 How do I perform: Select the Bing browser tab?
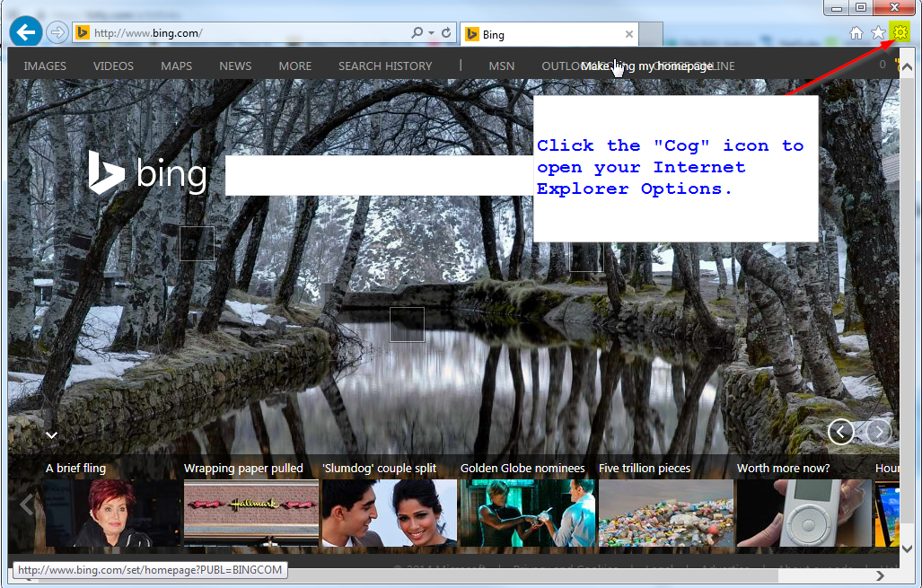coord(549,35)
